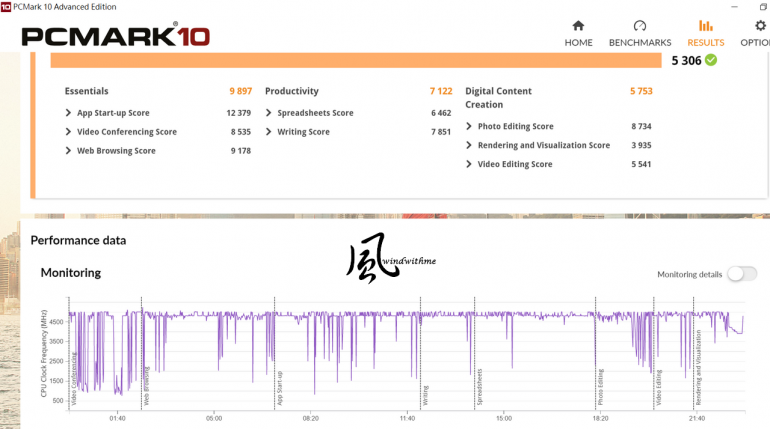Image resolution: width=770 pixels, height=429 pixels.
Task: Expand Rendering and Visualization Score
Action: coord(469,145)
